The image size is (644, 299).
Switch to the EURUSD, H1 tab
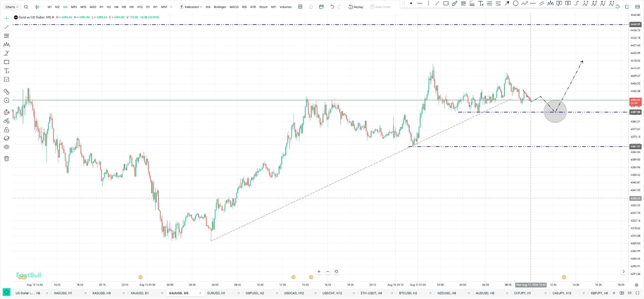click(x=216, y=293)
